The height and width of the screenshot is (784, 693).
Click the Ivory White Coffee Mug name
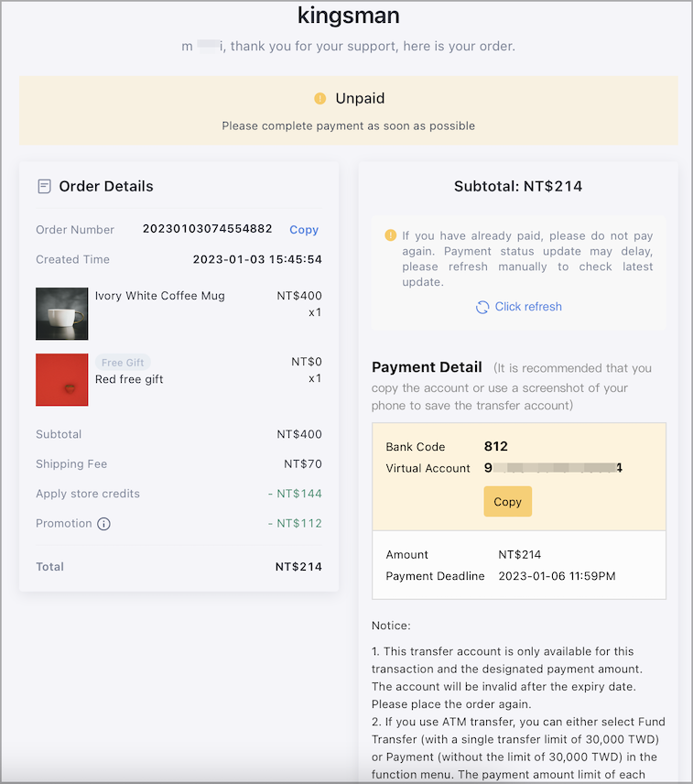160,296
